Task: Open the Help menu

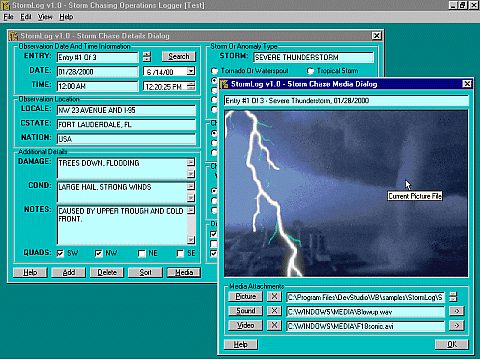Action: click(66, 17)
